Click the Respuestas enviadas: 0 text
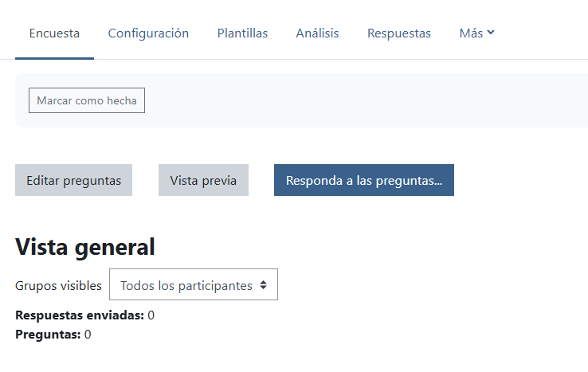 84,315
